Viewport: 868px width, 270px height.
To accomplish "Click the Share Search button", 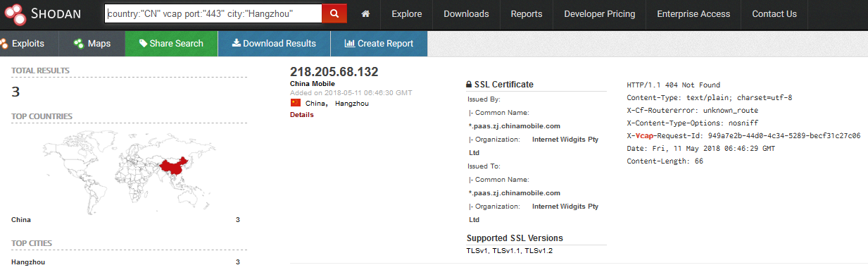I will tap(171, 43).
